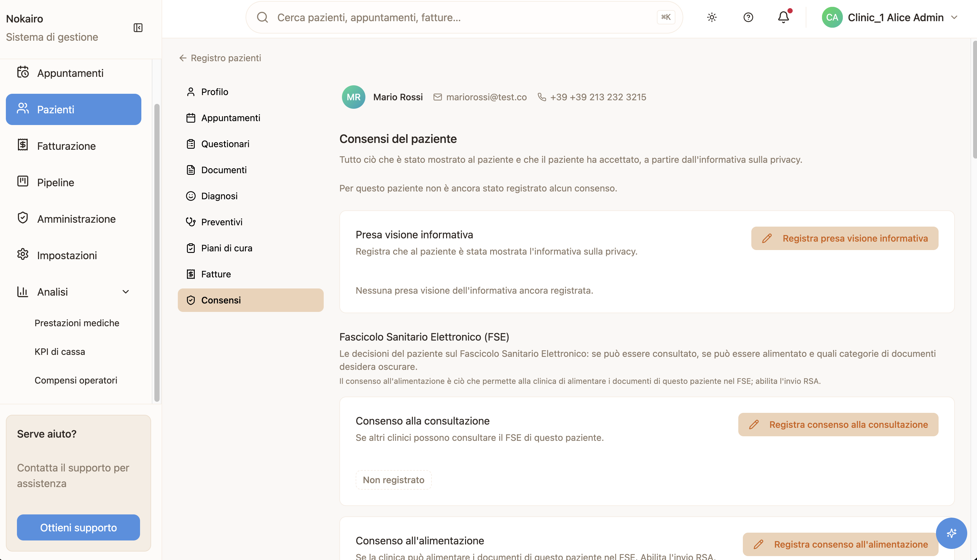The height and width of the screenshot is (560, 977).
Task: Switch to Questionari tab
Action: (250, 144)
